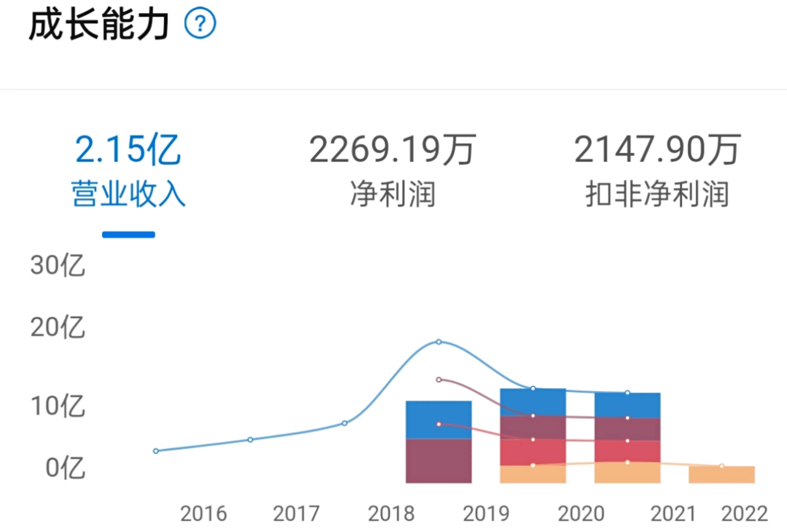
Task: Select the 0亿 y-axis label
Action: [x=65, y=468]
